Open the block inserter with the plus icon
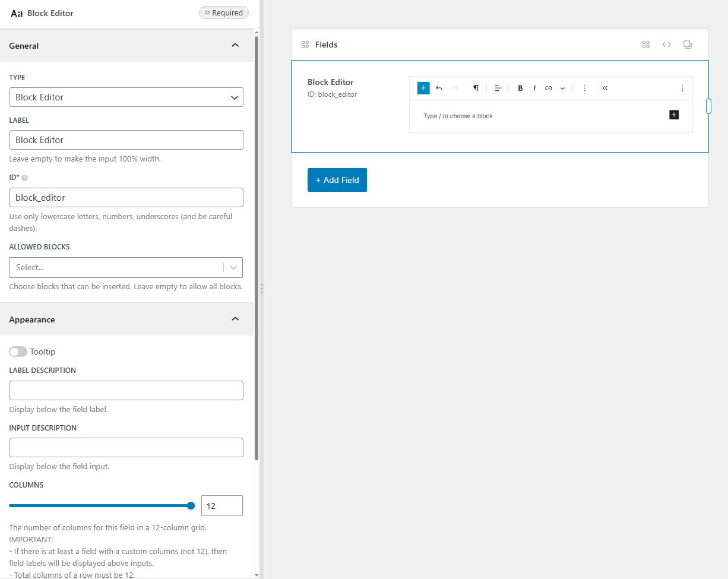The width and height of the screenshot is (728, 579). pos(423,88)
